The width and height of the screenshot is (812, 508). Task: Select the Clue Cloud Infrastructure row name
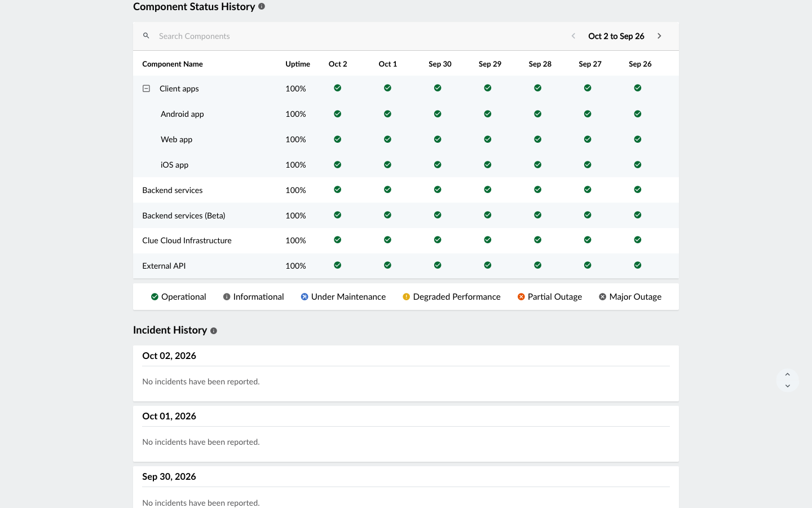187,240
